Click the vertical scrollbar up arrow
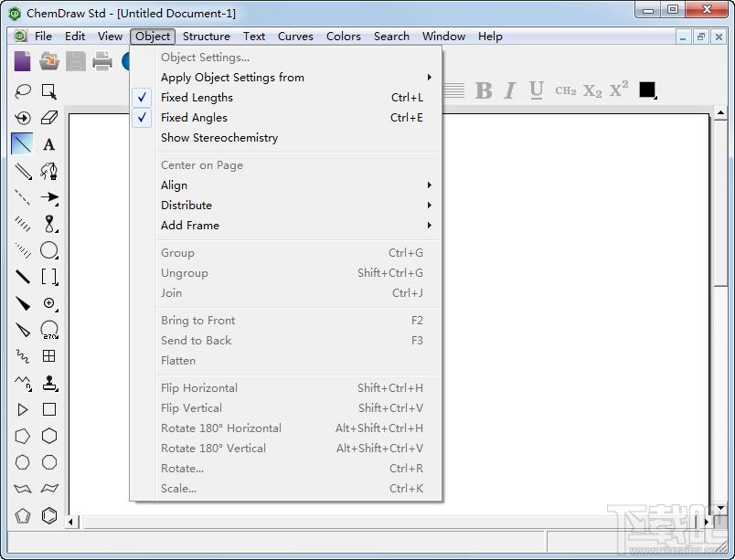The image size is (735, 560). coord(720,113)
